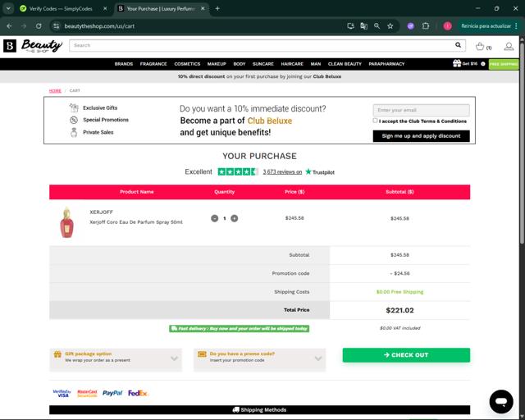
Task: Open the PARAPHARMACY menu
Action: 386,64
